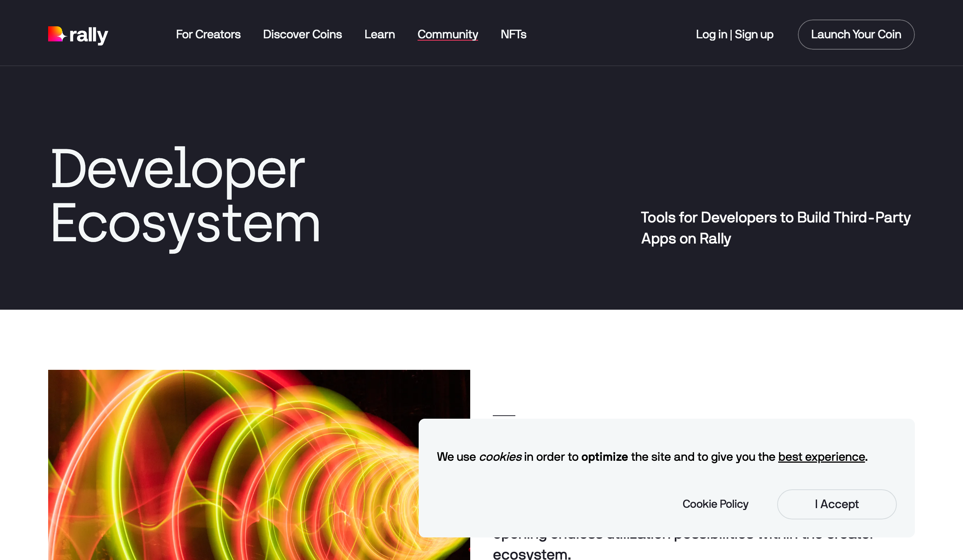Open the Discover Coins menu
Screen dimensions: 963x560
(302, 34)
